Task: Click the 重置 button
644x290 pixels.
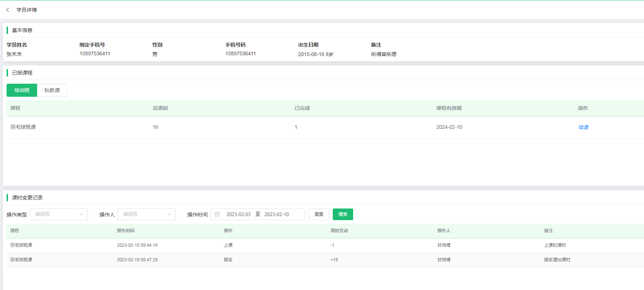Action: tap(319, 214)
